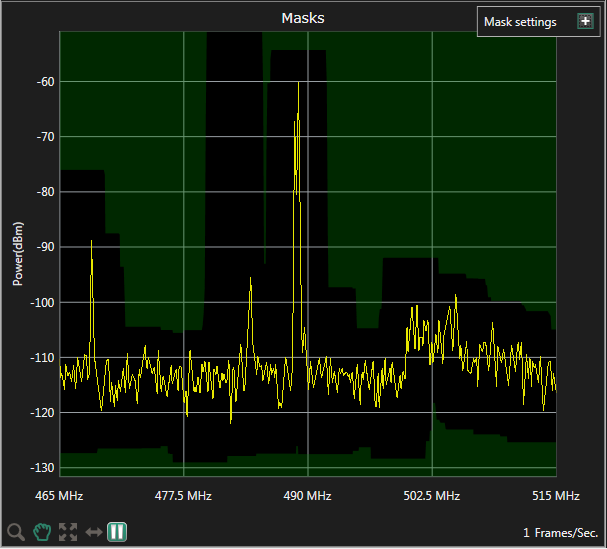
Task: Pause the spectrum display updates
Action: tap(117, 532)
